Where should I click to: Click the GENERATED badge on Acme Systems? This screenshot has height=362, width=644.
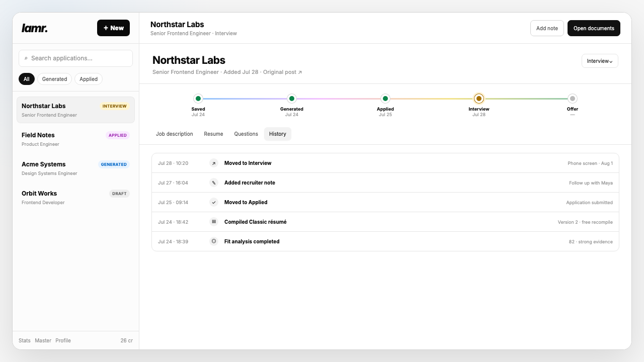(114, 164)
